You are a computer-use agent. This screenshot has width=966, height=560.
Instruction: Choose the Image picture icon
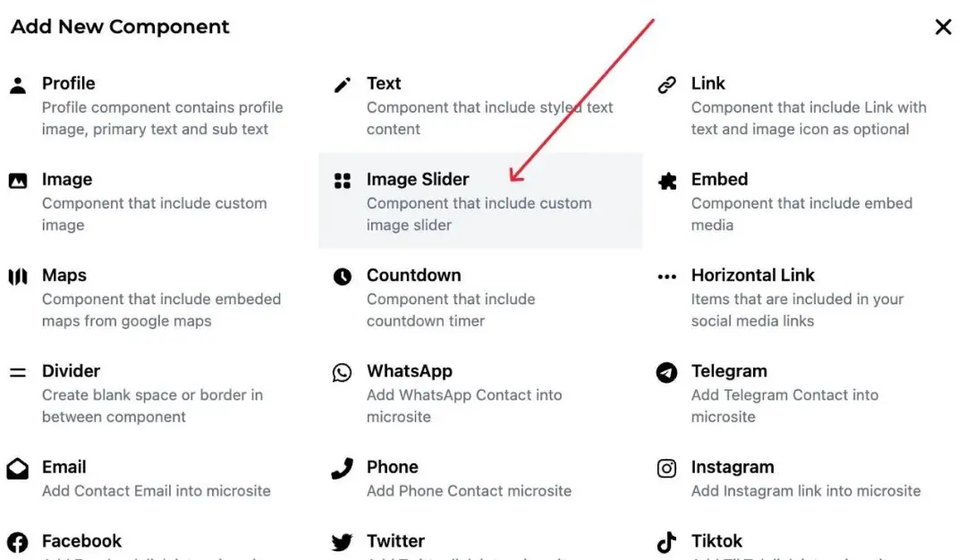(18, 181)
